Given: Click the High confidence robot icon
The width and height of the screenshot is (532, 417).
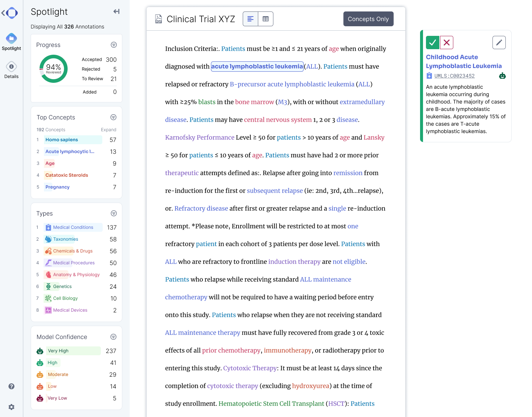Looking at the screenshot, I should point(40,363).
